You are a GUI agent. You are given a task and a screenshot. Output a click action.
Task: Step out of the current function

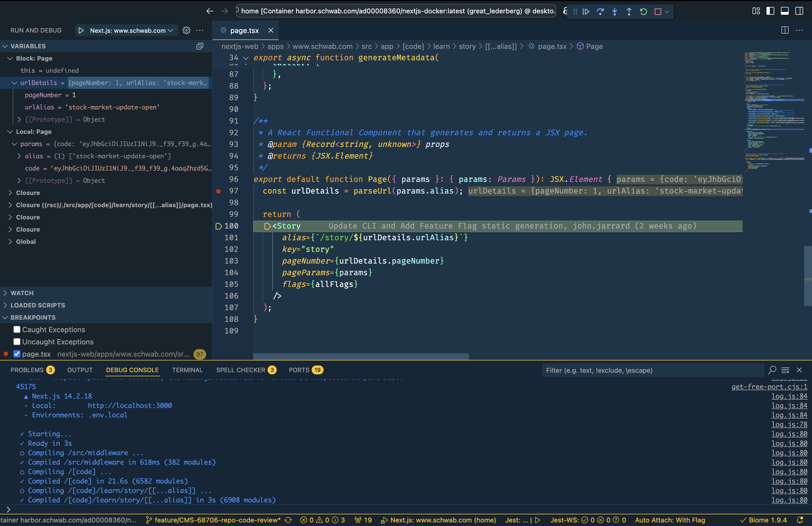(x=629, y=11)
